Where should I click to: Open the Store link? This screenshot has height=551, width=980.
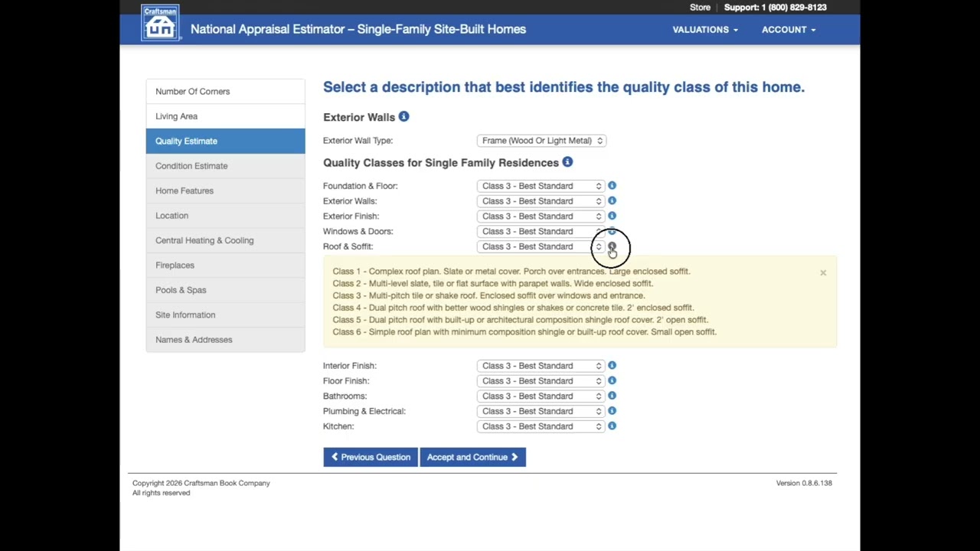(x=700, y=7)
